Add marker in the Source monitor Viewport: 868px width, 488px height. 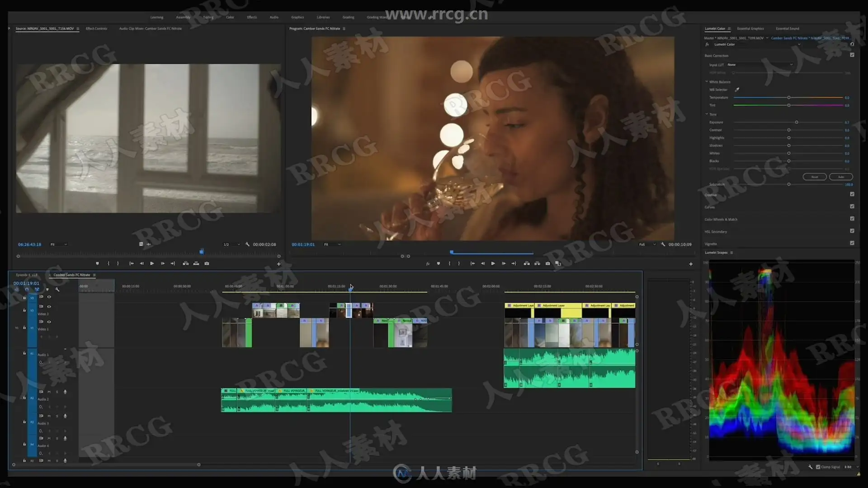[97, 263]
